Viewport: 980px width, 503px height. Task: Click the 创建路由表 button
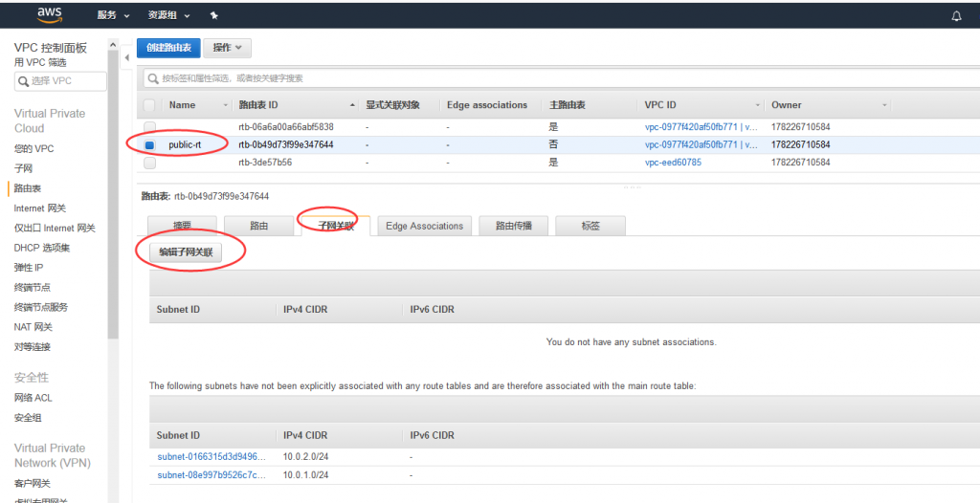168,48
